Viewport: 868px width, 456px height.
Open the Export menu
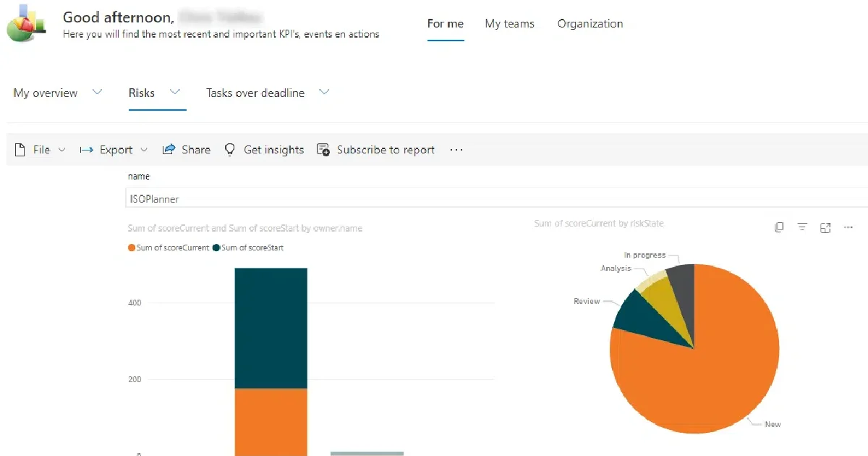pos(116,150)
